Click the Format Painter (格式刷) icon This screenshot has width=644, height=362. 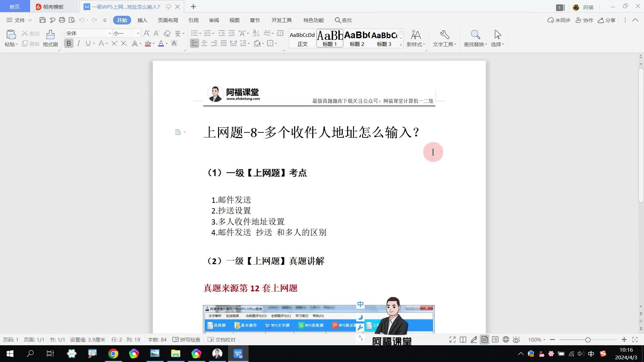50,35
